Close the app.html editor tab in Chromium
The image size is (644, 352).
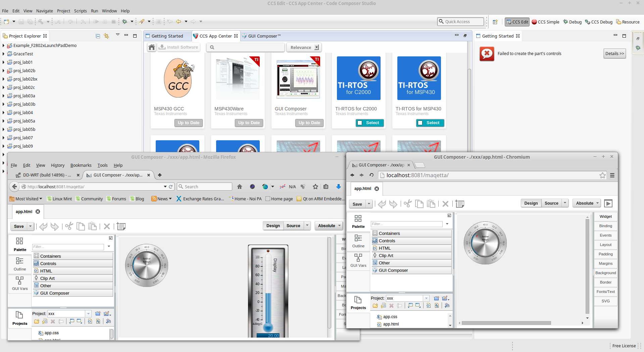tap(377, 189)
